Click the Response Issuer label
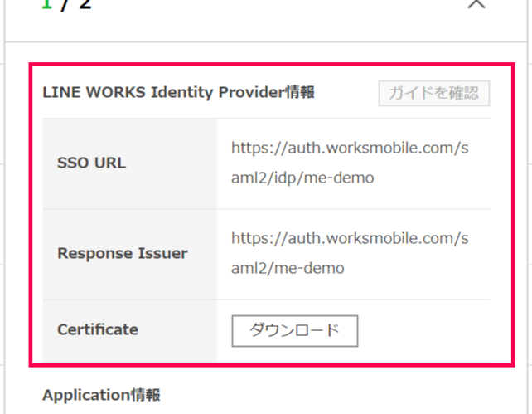Image resolution: width=532 pixels, height=414 pixels. (x=123, y=253)
